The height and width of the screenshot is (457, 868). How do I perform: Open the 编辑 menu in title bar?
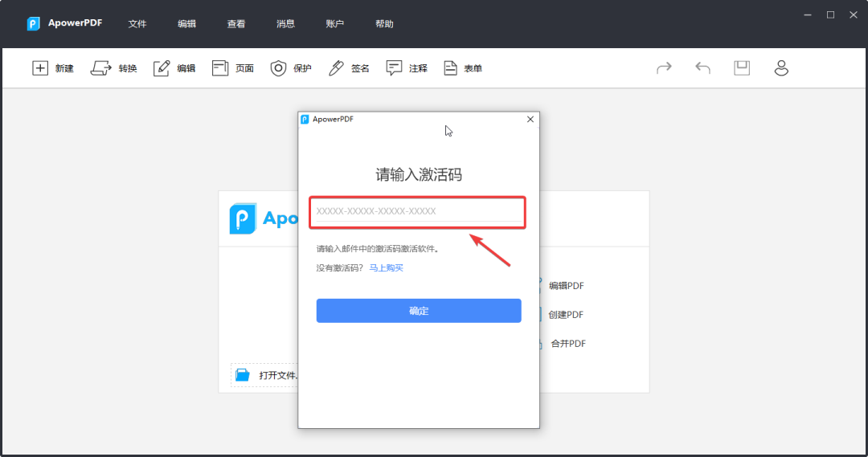coord(186,24)
